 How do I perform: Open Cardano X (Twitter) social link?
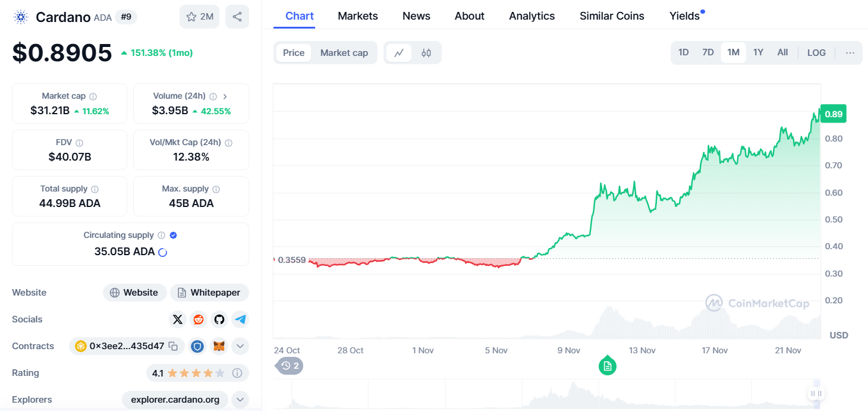tap(177, 319)
